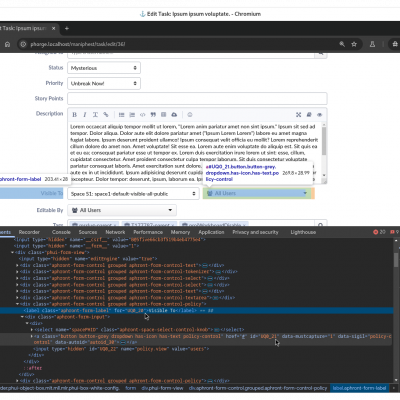Click the zoom magnifier icon in address bar
Screen dimensions: 400x400
[342, 44]
